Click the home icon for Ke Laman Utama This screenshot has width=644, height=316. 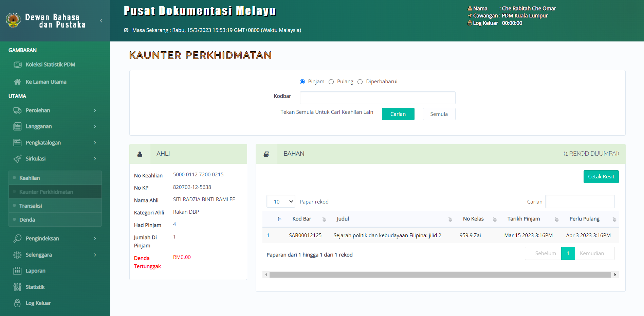[17, 82]
